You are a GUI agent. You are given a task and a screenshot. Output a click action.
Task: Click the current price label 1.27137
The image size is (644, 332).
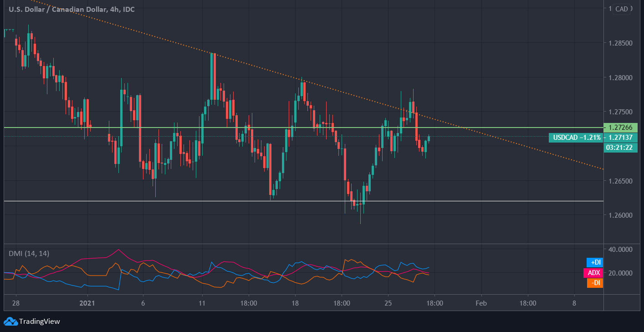point(620,137)
